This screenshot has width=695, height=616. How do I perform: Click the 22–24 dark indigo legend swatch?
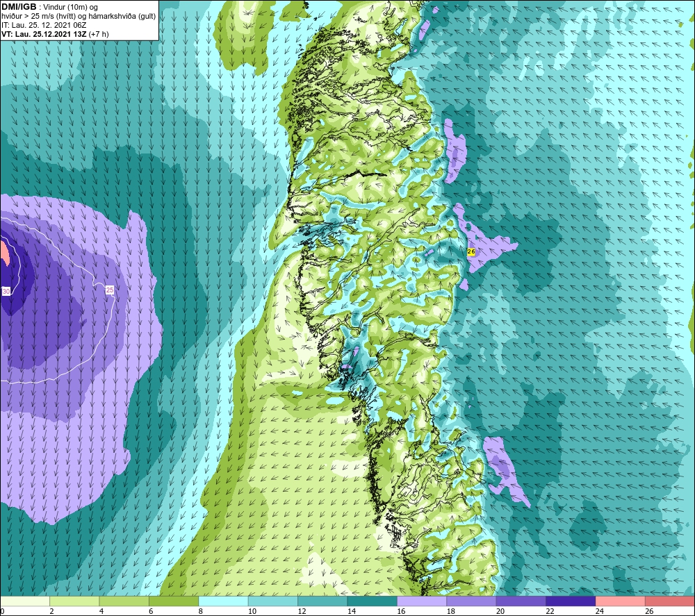point(571,601)
